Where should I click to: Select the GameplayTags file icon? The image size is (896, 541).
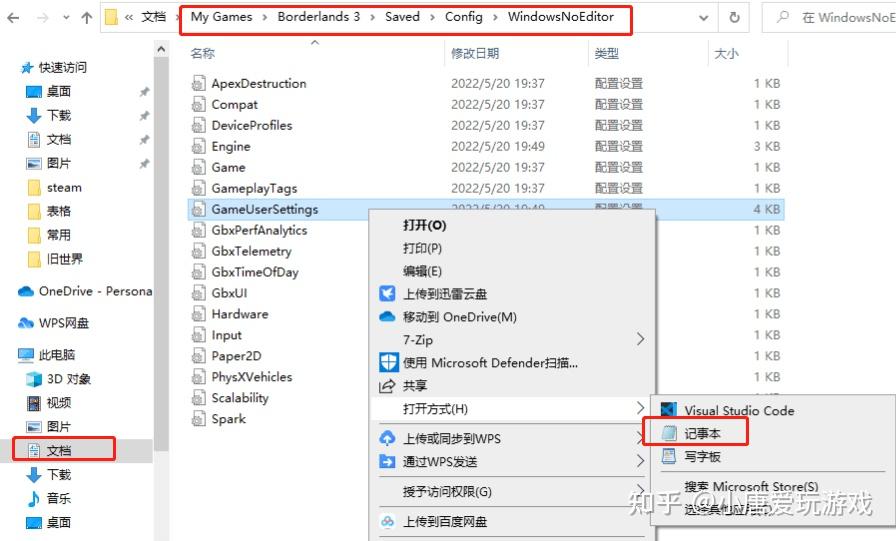click(x=198, y=189)
